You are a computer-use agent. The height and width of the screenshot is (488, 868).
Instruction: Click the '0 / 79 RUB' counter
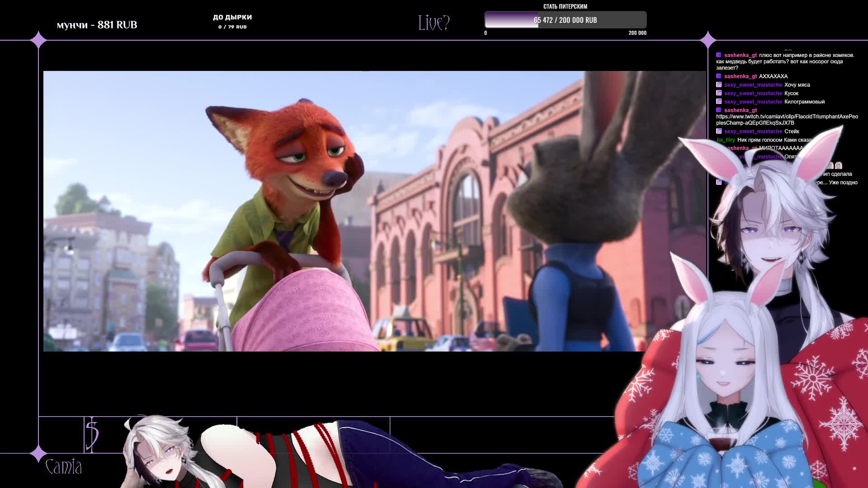(232, 27)
